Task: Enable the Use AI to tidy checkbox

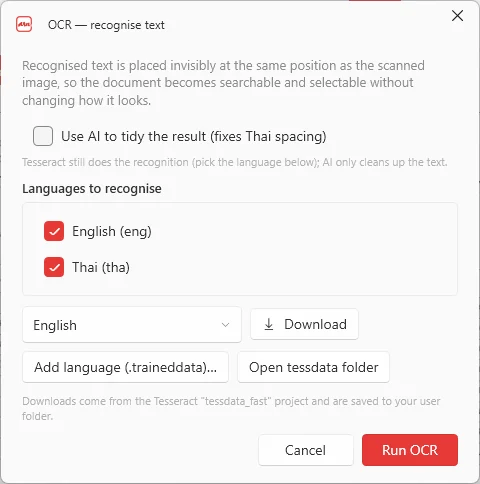Action: click(x=43, y=136)
